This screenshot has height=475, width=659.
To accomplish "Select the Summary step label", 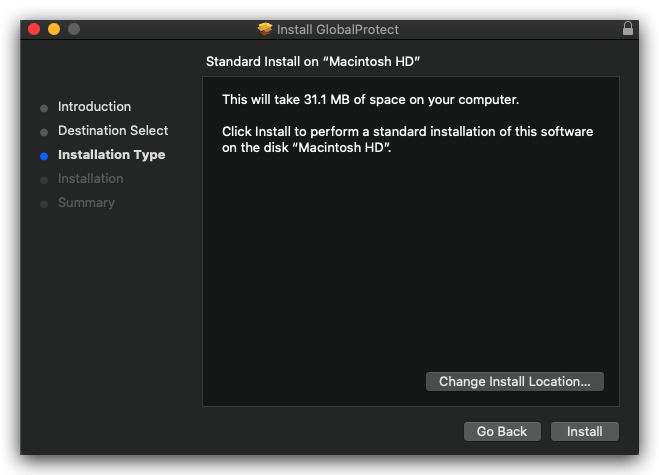I will tap(87, 203).
